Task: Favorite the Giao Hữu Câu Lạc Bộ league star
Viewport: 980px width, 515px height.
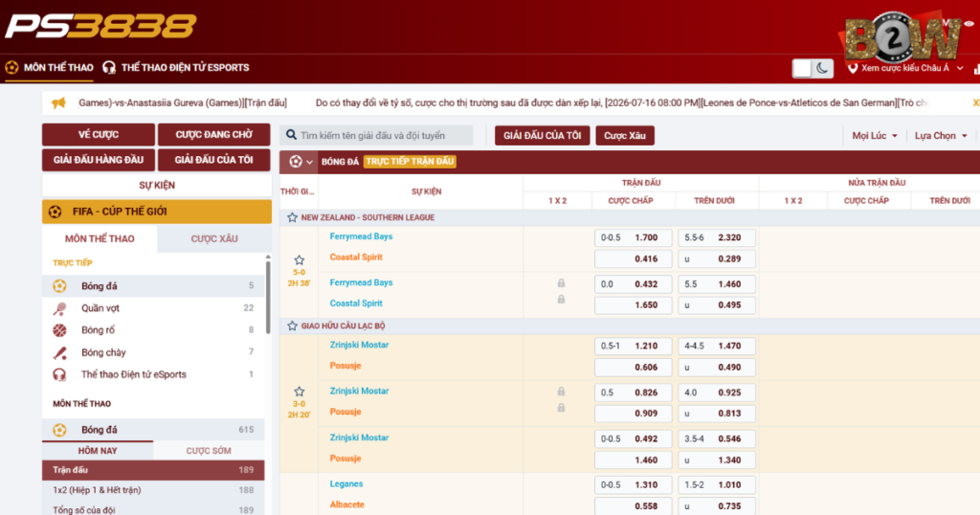Action: [292, 325]
